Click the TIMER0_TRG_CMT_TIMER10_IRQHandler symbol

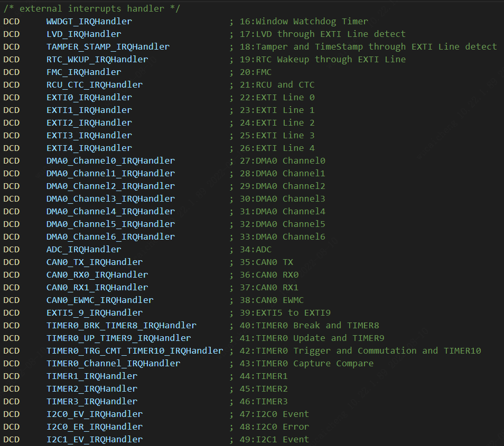(x=135, y=351)
